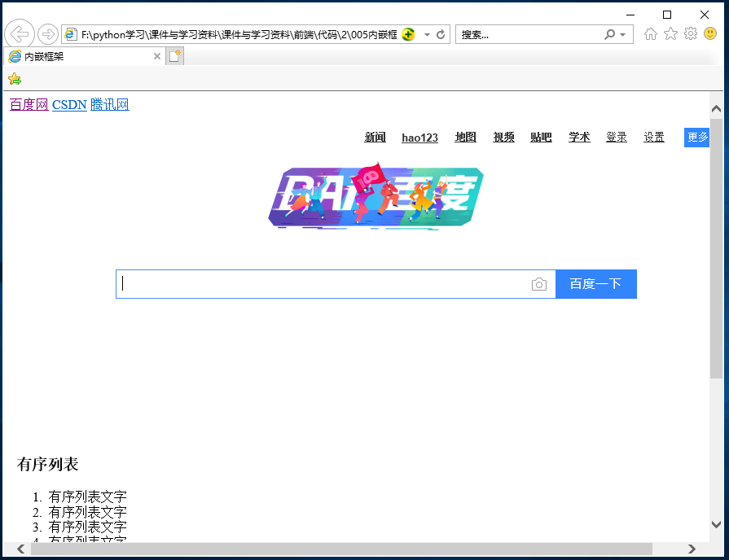729x560 pixels.
Task: Click the smiley feedback icon
Action: [710, 33]
